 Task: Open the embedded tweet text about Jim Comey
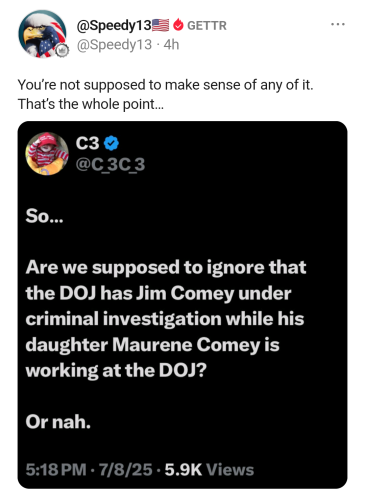click(166, 319)
